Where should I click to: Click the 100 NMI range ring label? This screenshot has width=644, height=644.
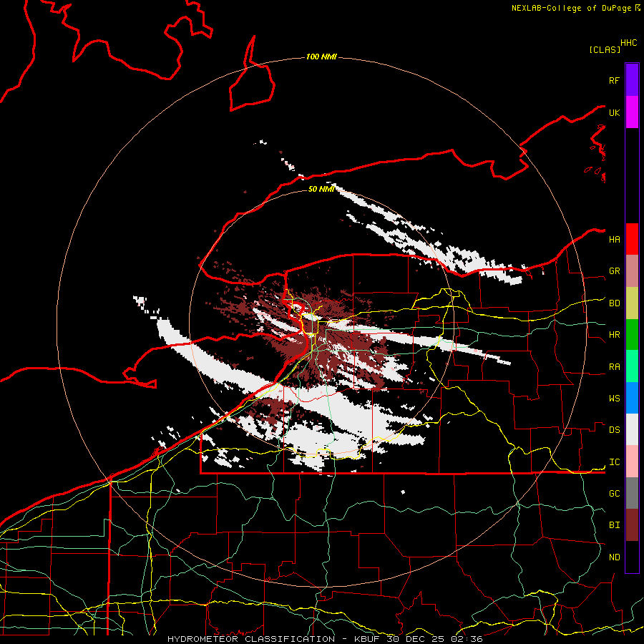pos(321,57)
